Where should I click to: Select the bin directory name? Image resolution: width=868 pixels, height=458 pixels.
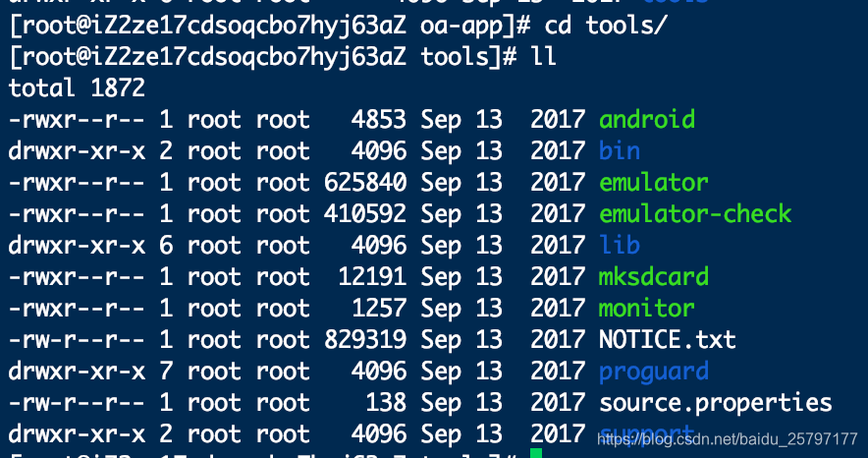click(x=620, y=150)
